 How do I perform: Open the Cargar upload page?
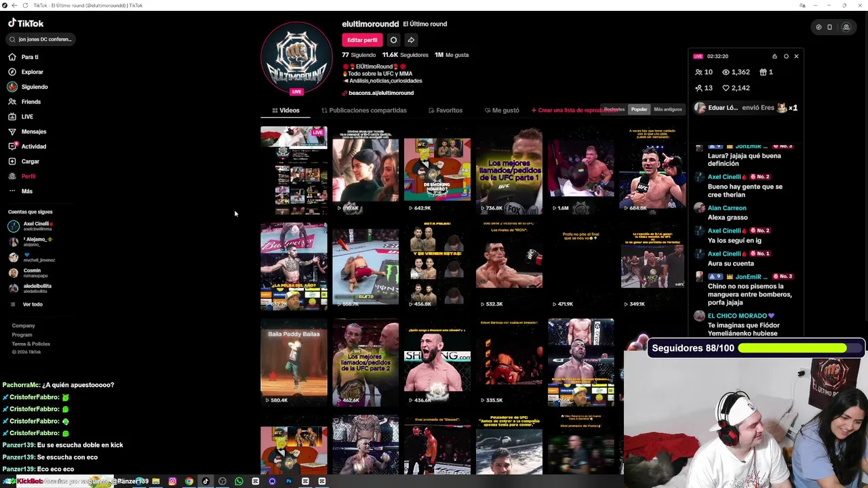(x=24, y=161)
